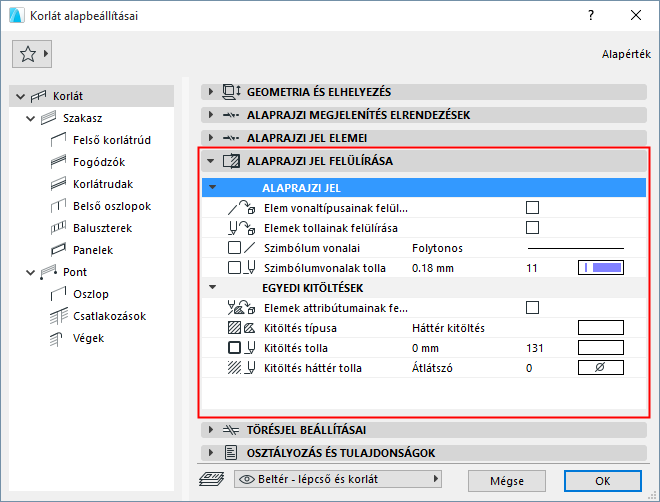660x502 pixels.
Task: Open the Favorites star button
Action: click(x=32, y=54)
